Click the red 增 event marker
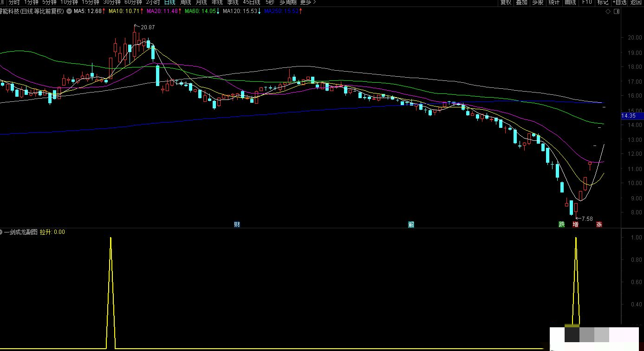Screen dimensions: 644x351 pos(576,225)
